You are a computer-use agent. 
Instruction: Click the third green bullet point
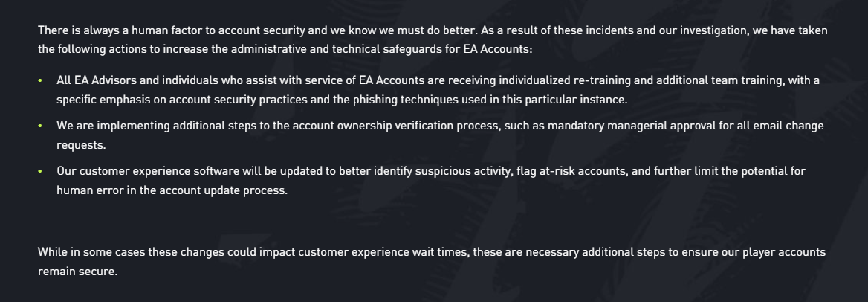coord(40,172)
